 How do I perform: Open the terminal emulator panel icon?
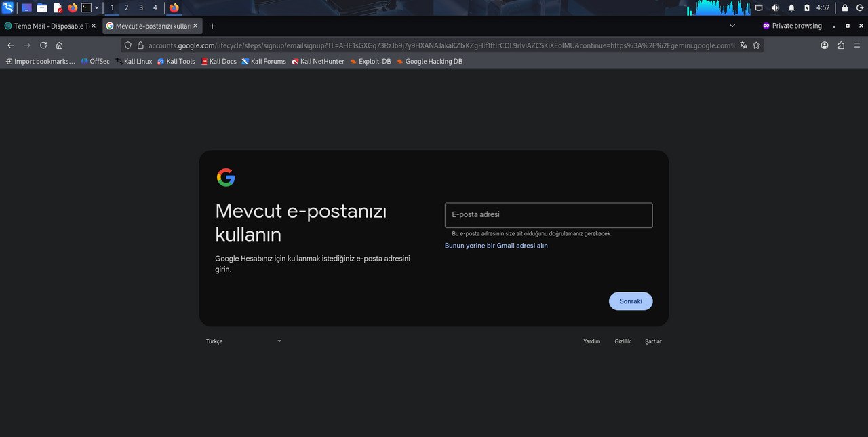pyautogui.click(x=86, y=7)
